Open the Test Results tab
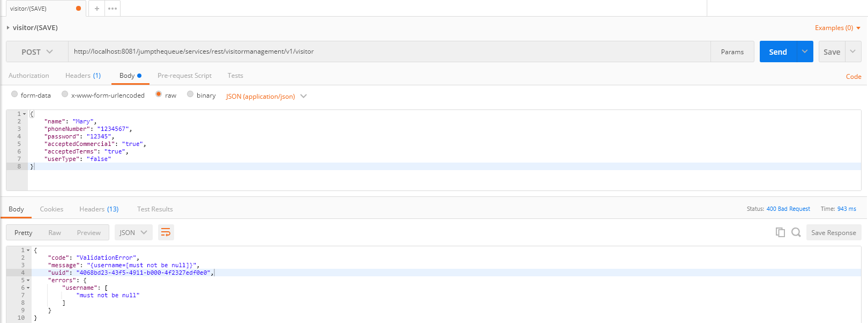The width and height of the screenshot is (868, 323). [x=155, y=209]
